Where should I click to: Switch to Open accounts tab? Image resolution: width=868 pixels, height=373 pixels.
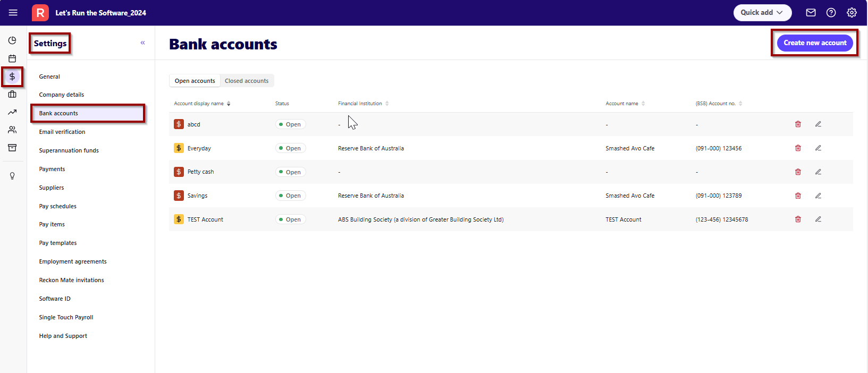(195, 81)
